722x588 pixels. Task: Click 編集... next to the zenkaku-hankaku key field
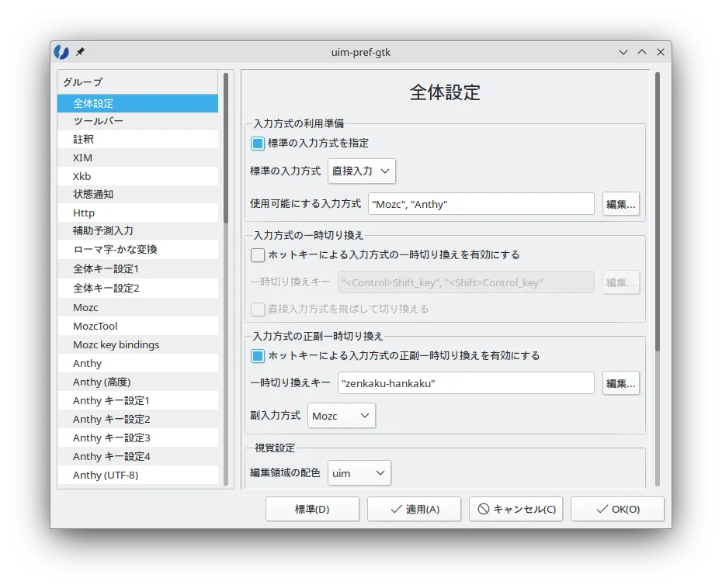[x=621, y=383]
